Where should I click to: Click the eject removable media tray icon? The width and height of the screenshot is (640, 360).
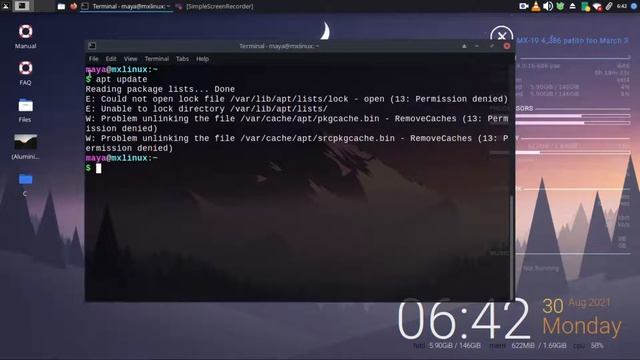pos(573,6)
